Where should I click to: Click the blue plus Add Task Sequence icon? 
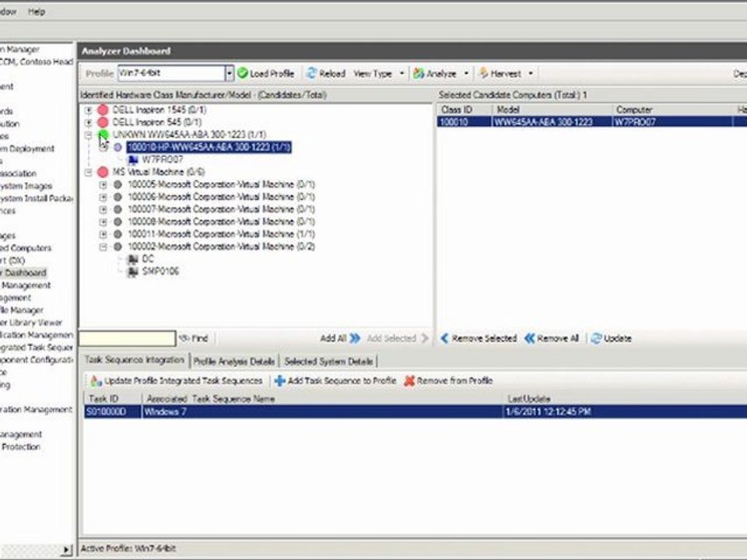279,381
